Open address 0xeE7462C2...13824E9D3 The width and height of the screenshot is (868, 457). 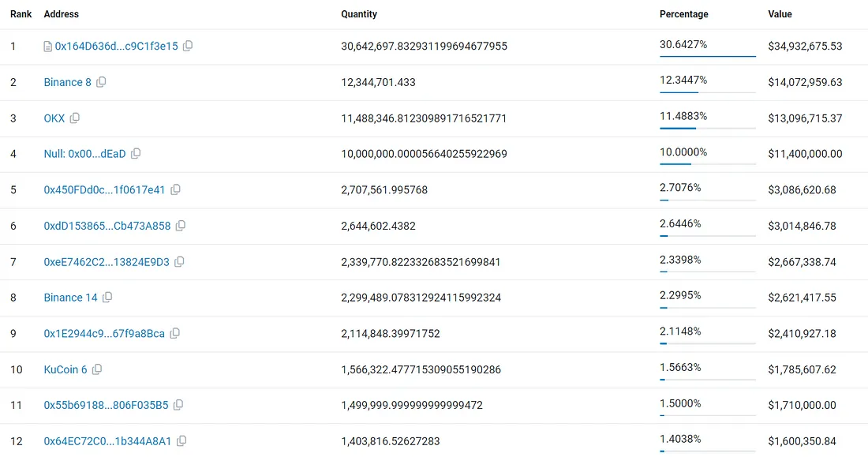coord(107,262)
